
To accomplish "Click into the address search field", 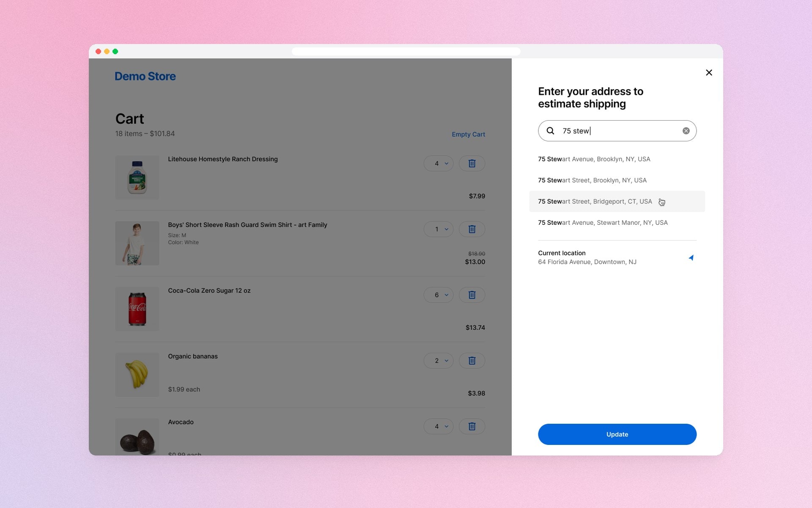I will coord(617,131).
